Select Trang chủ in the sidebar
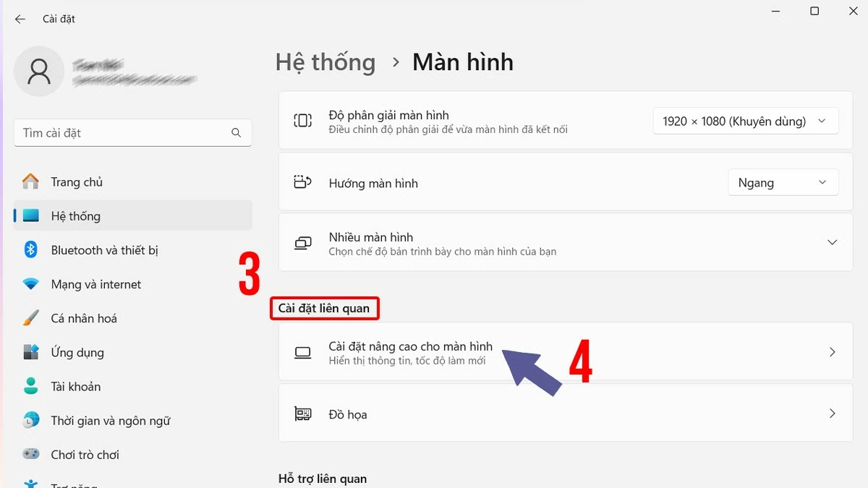 pyautogui.click(x=80, y=181)
